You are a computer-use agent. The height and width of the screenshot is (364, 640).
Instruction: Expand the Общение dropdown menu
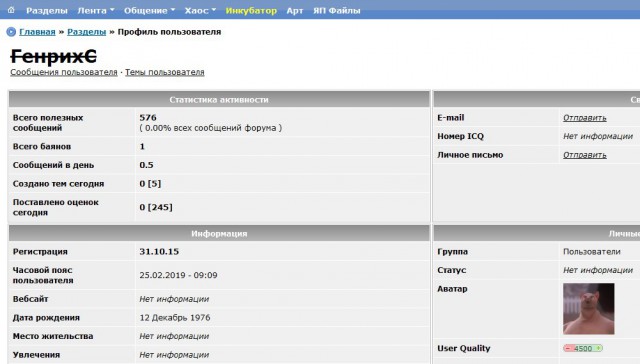pos(149,11)
